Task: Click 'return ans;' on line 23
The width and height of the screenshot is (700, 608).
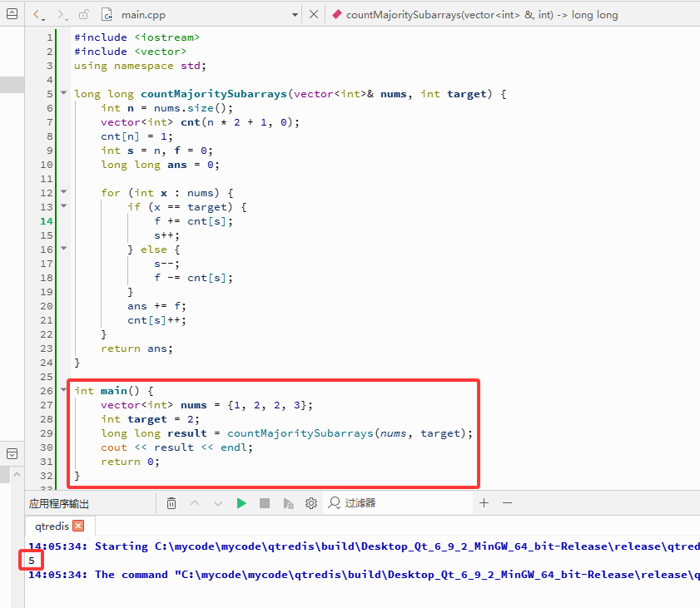Action: coord(137,348)
